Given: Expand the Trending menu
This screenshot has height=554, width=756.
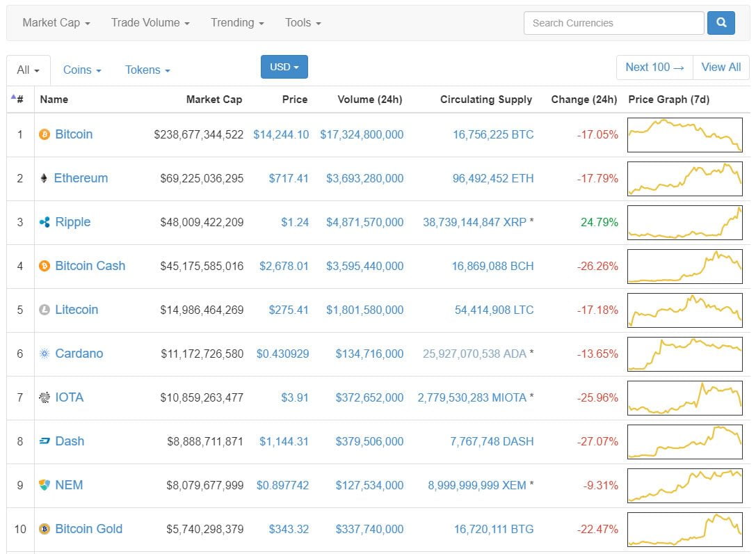Looking at the screenshot, I should (x=237, y=23).
